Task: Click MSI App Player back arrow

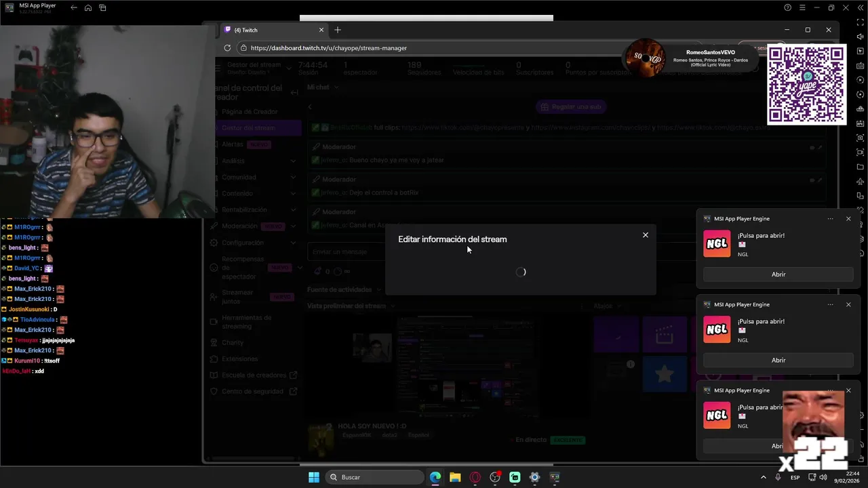Action: pyautogui.click(x=74, y=7)
